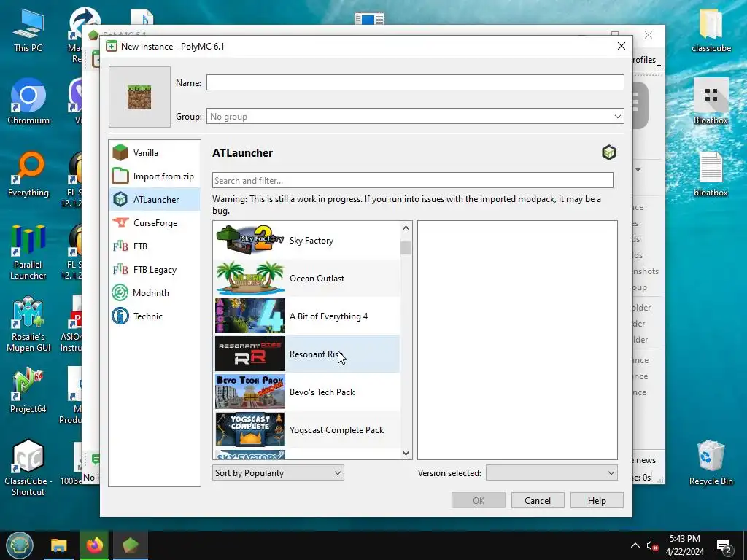Open Project64 desktop shortcut

tap(28, 391)
